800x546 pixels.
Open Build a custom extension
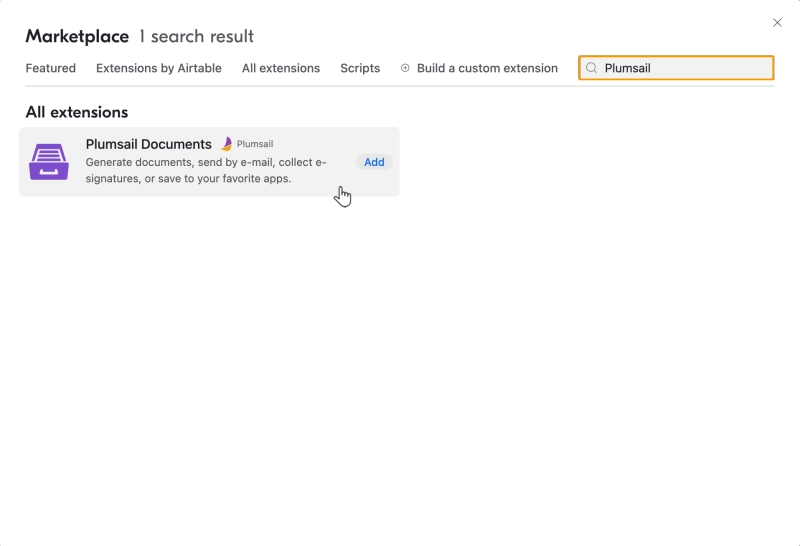click(x=487, y=68)
